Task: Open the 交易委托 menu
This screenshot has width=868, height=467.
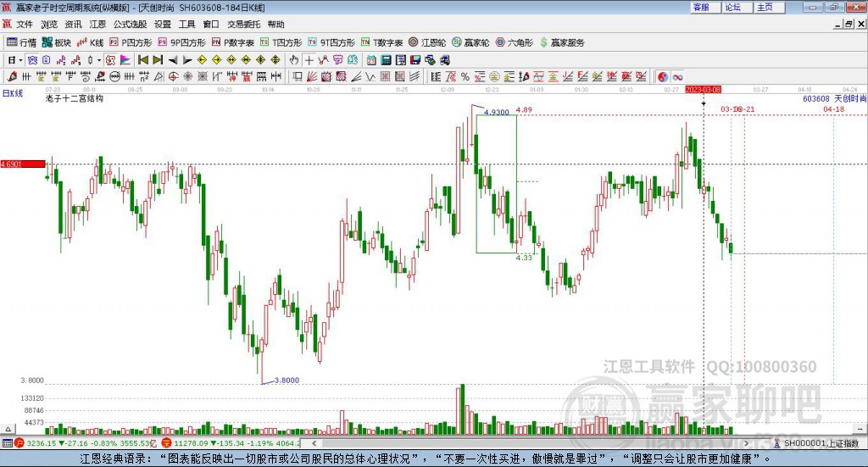Action: [x=243, y=25]
